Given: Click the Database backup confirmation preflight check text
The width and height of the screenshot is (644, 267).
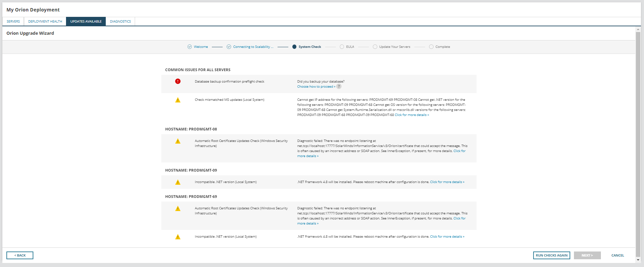Looking at the screenshot, I should click(x=229, y=82).
